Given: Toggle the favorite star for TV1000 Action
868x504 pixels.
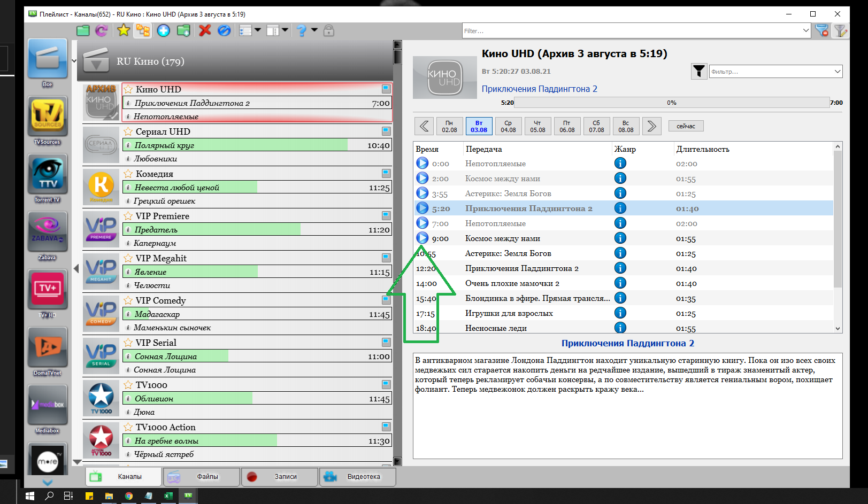Looking at the screenshot, I should point(128,427).
